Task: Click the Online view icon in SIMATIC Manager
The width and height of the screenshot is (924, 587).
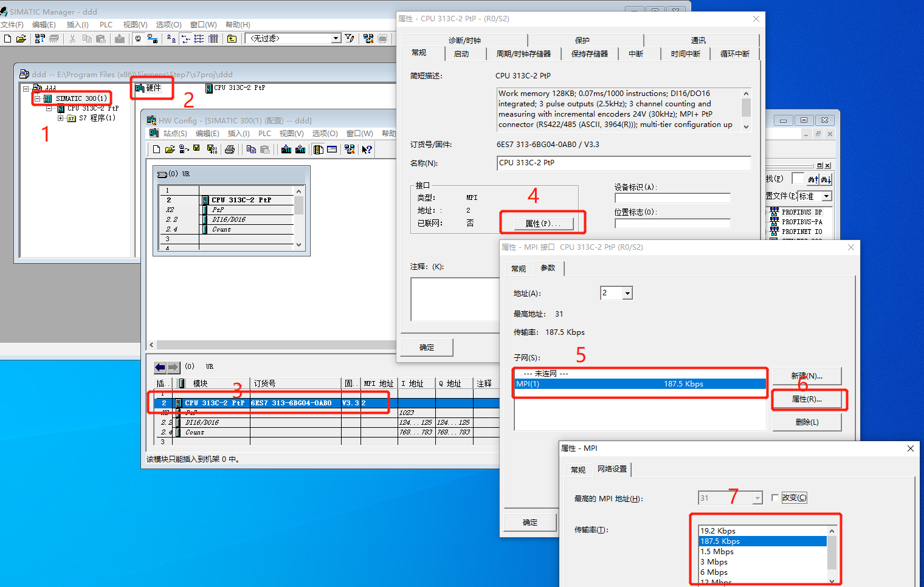Action: coord(152,38)
